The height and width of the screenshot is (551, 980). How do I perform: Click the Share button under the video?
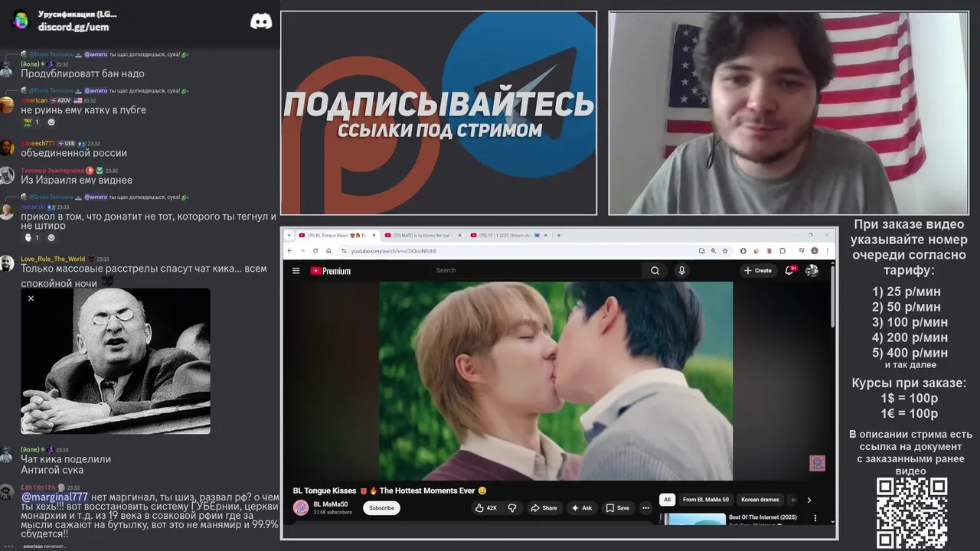click(544, 507)
